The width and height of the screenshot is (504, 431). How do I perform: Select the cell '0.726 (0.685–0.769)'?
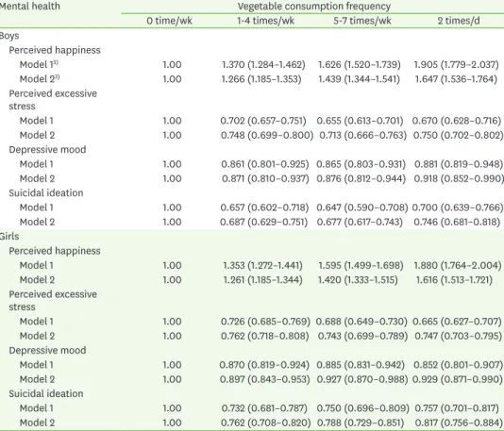(x=265, y=322)
